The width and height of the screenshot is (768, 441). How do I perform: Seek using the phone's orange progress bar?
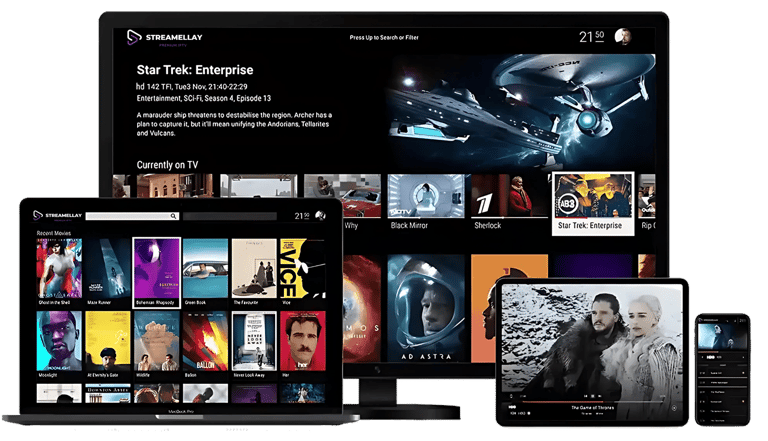(722, 351)
